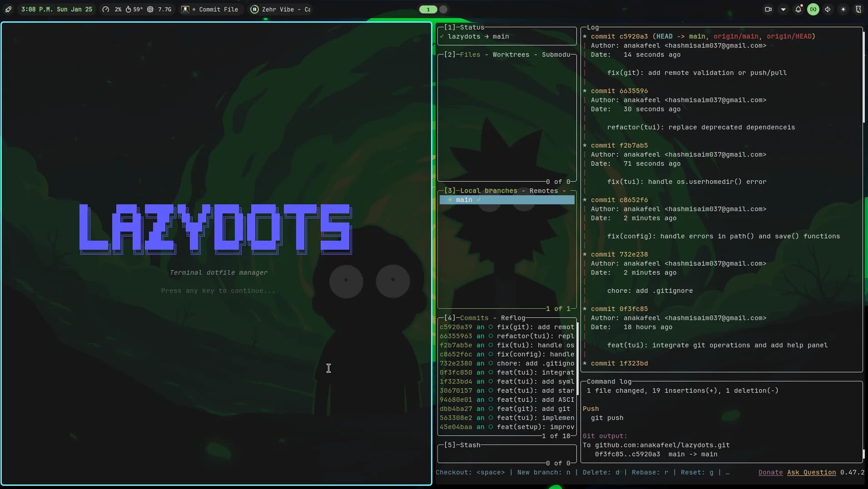
Task: Click the lazydots → main status line
Action: (x=478, y=36)
